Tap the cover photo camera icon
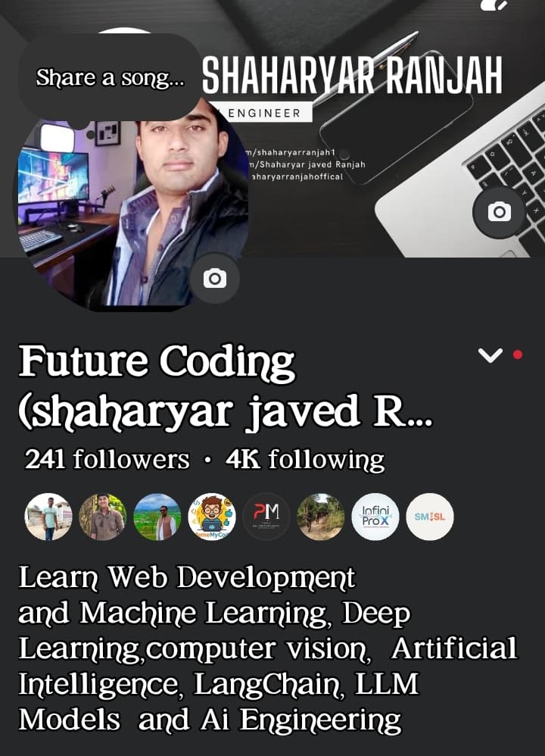This screenshot has width=545, height=756. point(499,212)
